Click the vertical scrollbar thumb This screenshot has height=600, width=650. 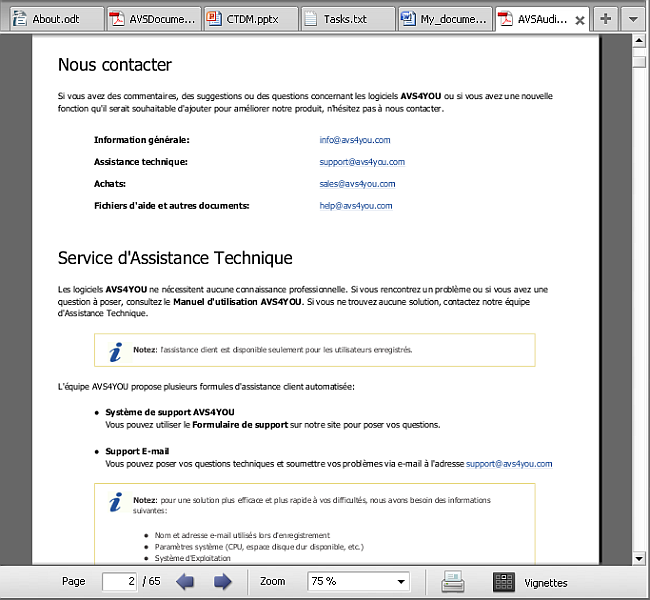pyautogui.click(x=639, y=62)
